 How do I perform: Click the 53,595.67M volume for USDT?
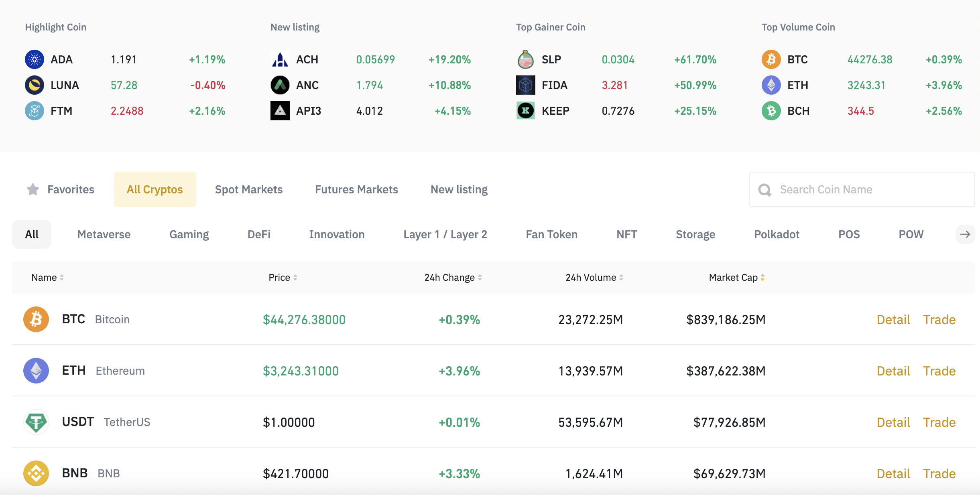[590, 422]
